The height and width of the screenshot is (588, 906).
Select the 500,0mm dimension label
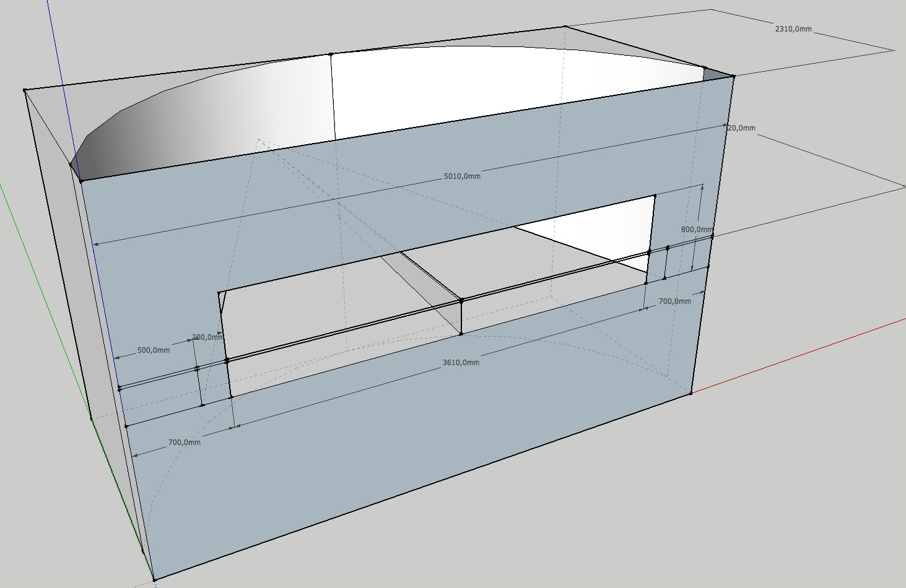tap(154, 350)
